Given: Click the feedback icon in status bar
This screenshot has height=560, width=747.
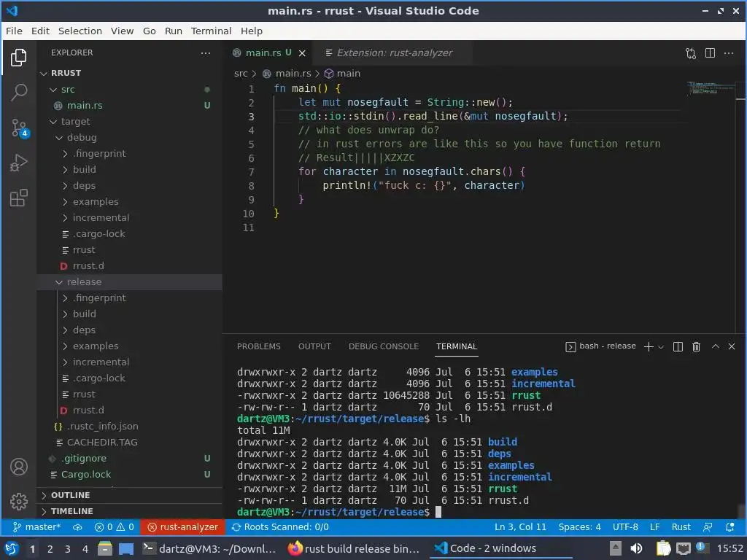Looking at the screenshot, I should [708, 526].
